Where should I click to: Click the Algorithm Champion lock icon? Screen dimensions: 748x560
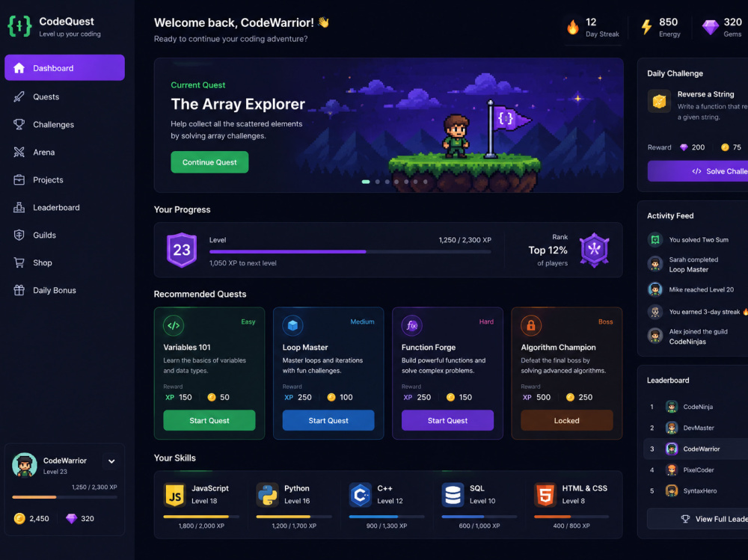531,325
